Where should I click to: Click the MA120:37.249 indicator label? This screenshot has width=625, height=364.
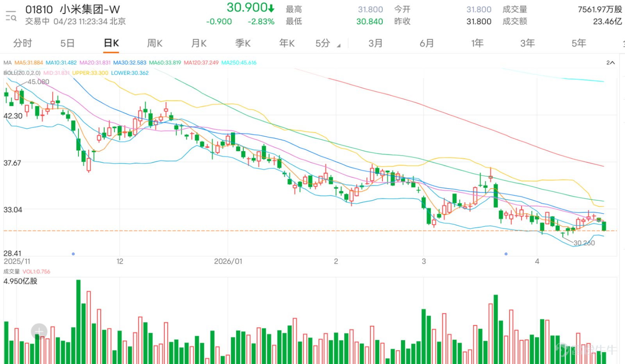pyautogui.click(x=201, y=62)
